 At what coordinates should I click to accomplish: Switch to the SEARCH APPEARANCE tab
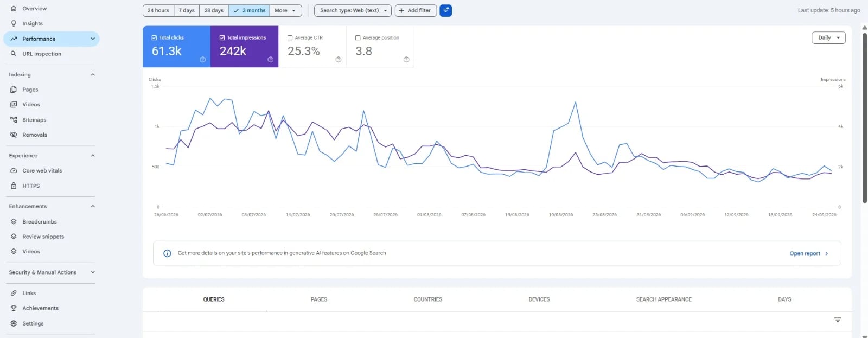coord(664,299)
